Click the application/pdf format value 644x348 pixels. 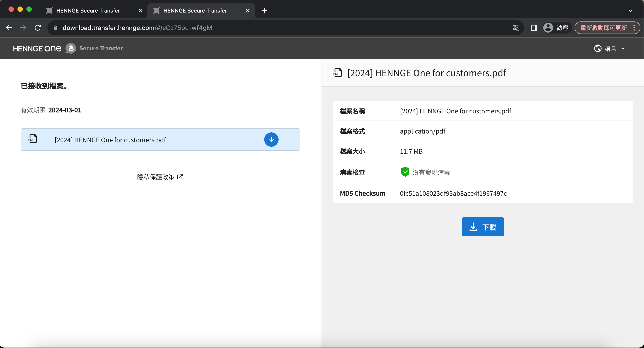pyautogui.click(x=423, y=131)
